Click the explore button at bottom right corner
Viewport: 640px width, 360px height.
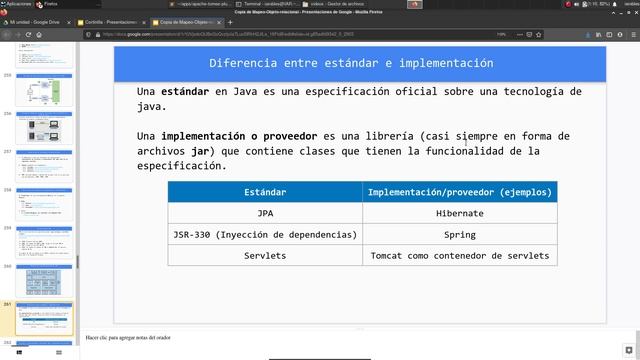pos(629,350)
